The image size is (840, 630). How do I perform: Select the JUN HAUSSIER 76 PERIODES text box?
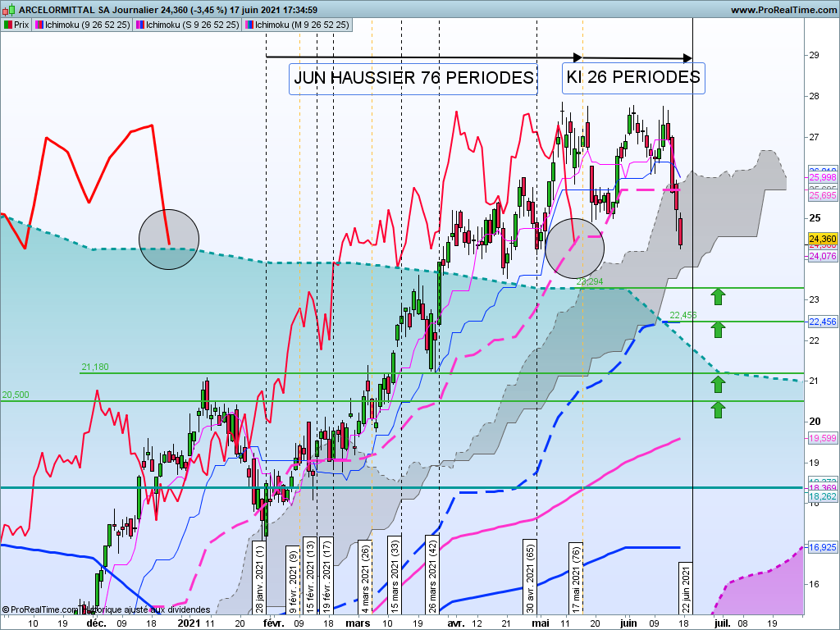[413, 79]
